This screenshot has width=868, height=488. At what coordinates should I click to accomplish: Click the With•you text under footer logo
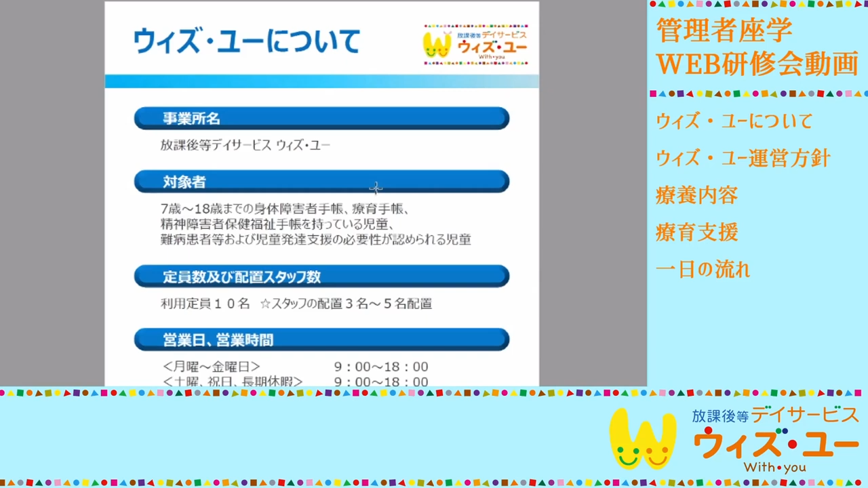[774, 467]
